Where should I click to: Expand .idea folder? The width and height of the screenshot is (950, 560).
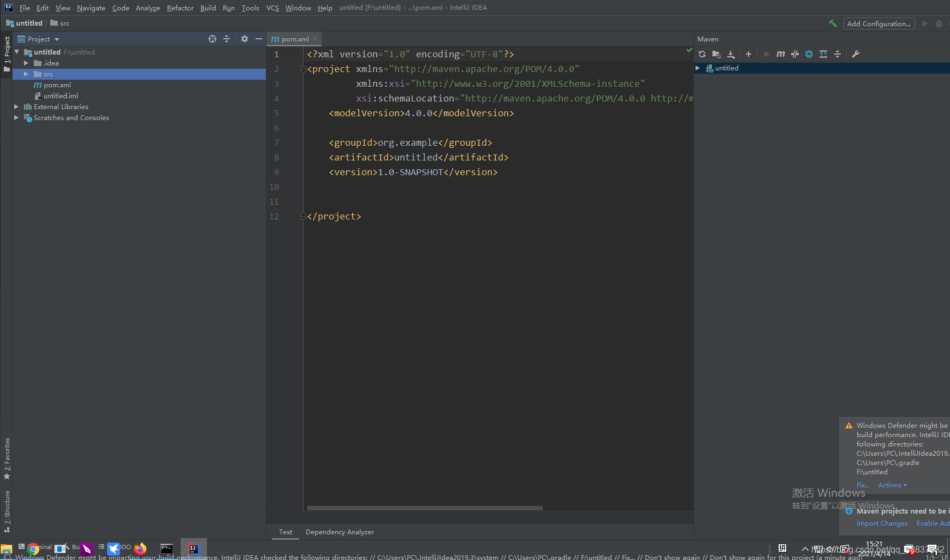pyautogui.click(x=26, y=63)
